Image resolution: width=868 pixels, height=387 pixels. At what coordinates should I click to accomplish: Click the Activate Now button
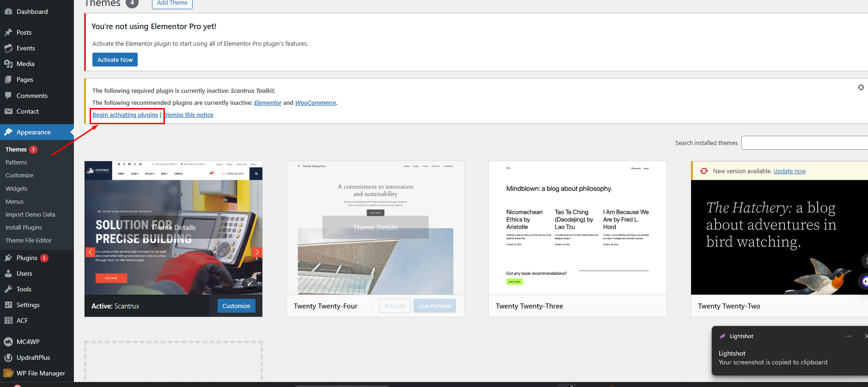(115, 60)
